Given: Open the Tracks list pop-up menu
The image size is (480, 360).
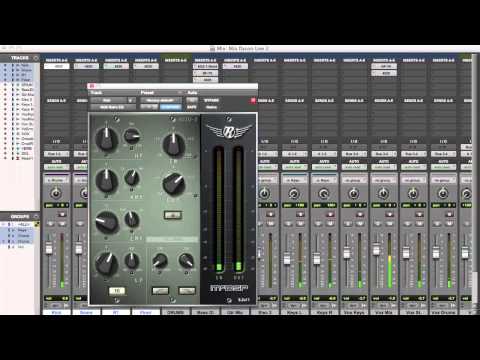Looking at the screenshot, I should pos(36,58).
